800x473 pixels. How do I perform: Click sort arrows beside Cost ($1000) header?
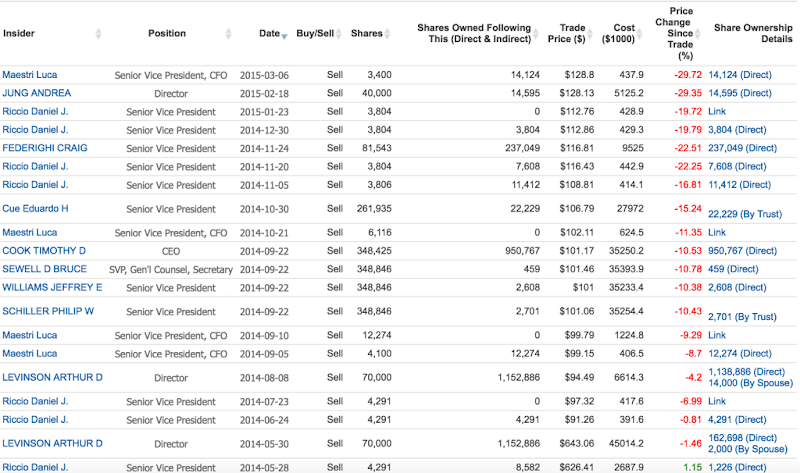(642, 34)
